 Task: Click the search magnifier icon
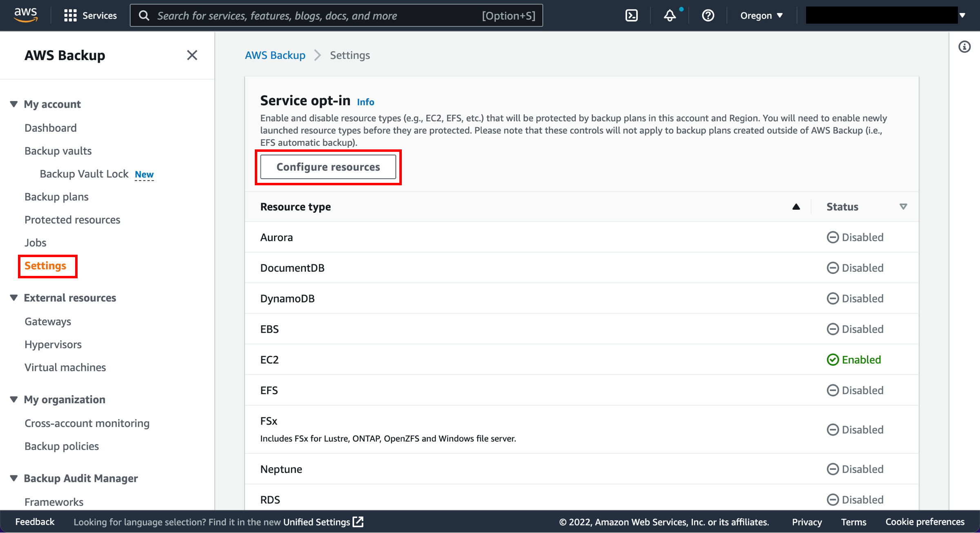click(144, 16)
